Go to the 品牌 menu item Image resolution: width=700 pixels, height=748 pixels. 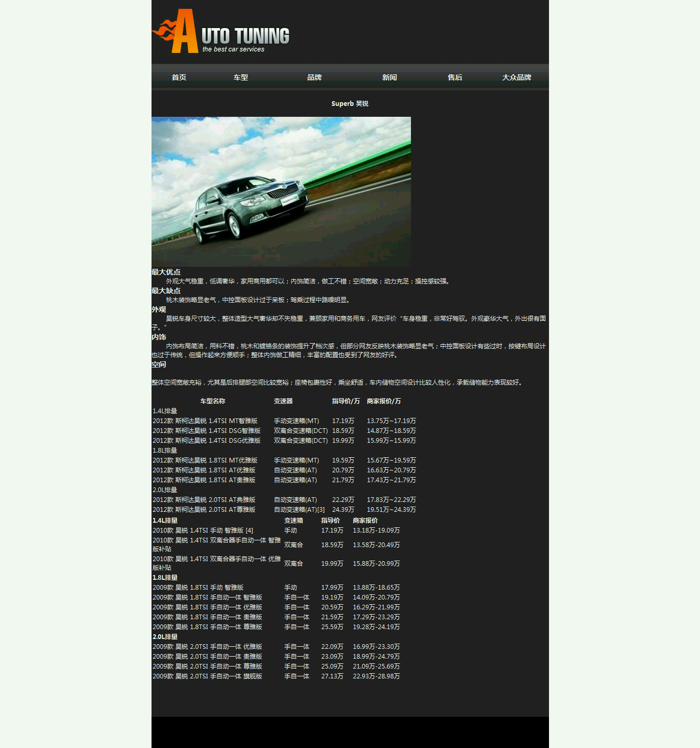point(314,77)
